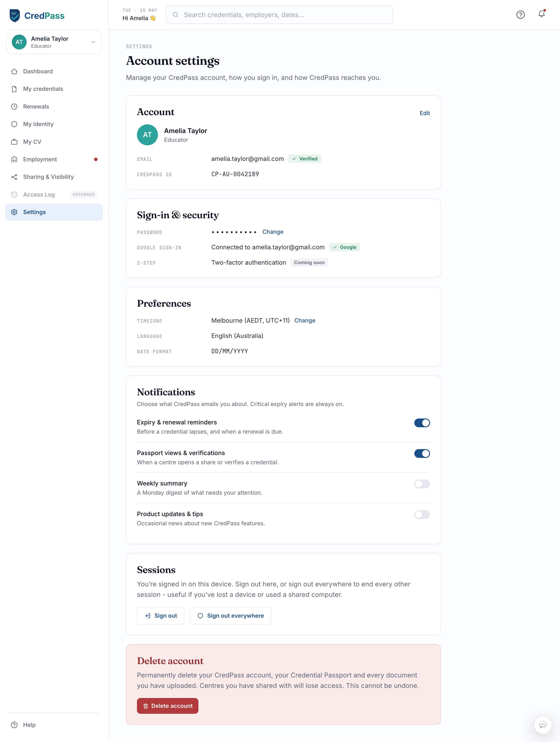
Task: Click the Coming soon badge
Action: point(309,263)
